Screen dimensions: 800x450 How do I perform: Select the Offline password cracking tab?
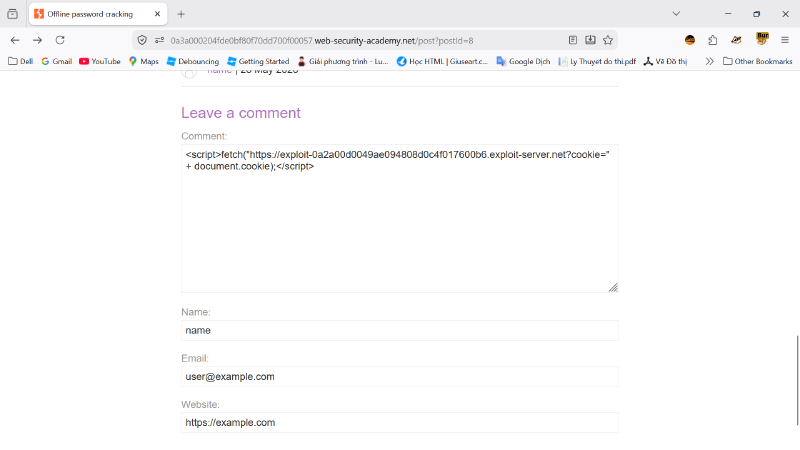pos(98,14)
